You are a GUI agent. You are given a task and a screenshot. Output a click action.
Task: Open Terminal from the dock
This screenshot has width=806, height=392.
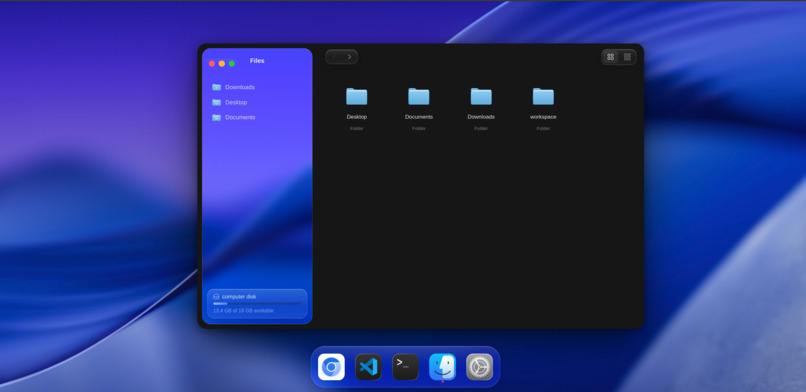(x=406, y=367)
